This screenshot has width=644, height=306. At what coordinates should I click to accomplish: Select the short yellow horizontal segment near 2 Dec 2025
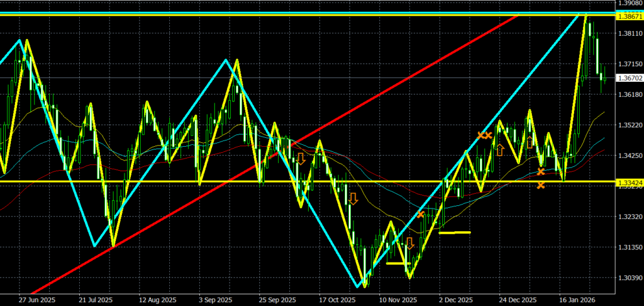coord(454,232)
